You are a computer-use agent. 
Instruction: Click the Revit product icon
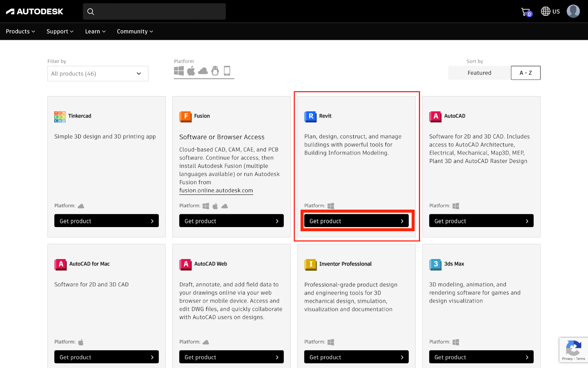(x=311, y=116)
